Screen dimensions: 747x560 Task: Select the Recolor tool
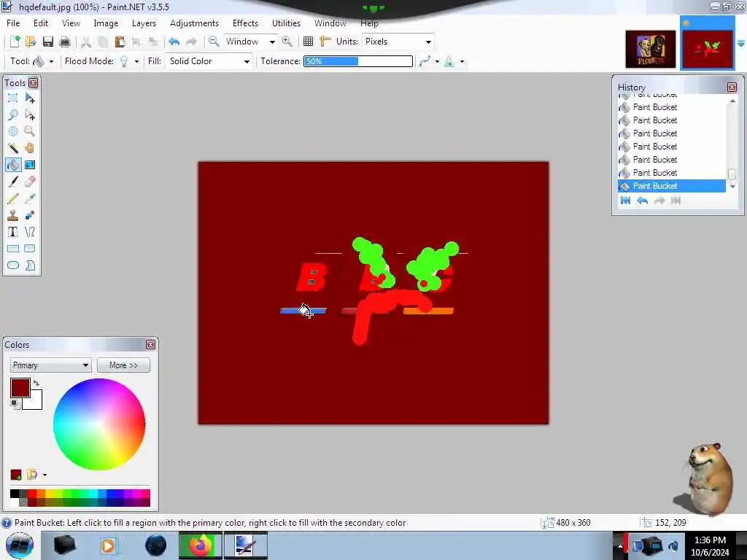click(x=29, y=215)
